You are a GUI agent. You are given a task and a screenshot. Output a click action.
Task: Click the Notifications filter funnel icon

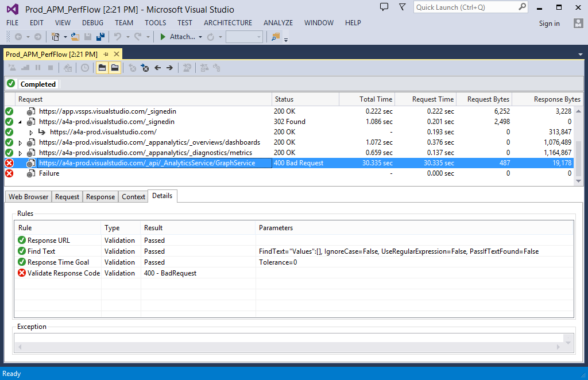click(402, 7)
